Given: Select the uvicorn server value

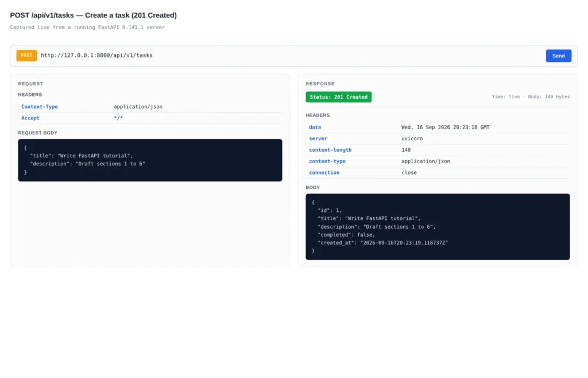Looking at the screenshot, I should click(412, 139).
